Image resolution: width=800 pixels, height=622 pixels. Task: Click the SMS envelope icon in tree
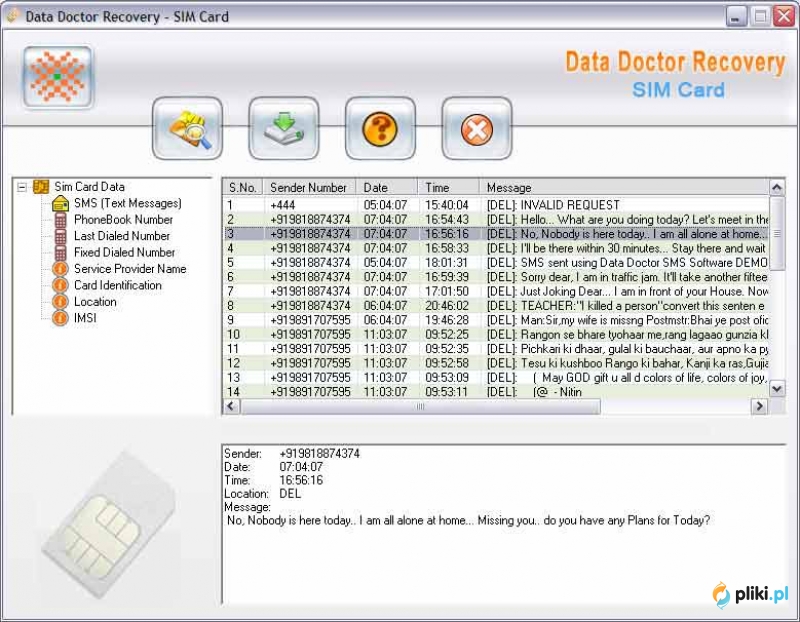tap(60, 204)
